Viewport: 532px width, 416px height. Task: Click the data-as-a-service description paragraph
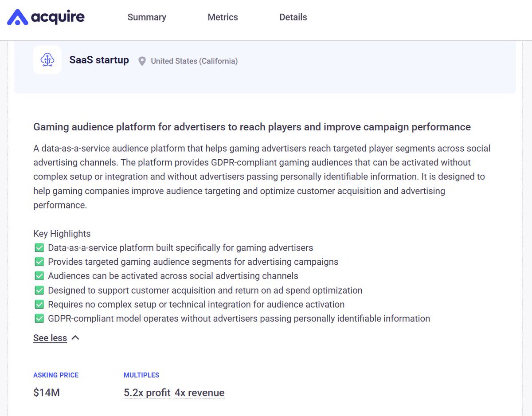pos(262,177)
